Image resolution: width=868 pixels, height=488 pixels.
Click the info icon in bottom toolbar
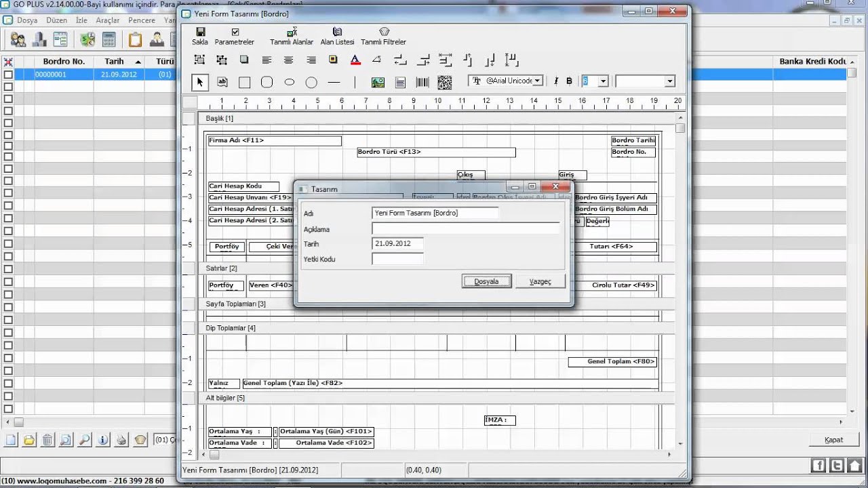point(103,440)
